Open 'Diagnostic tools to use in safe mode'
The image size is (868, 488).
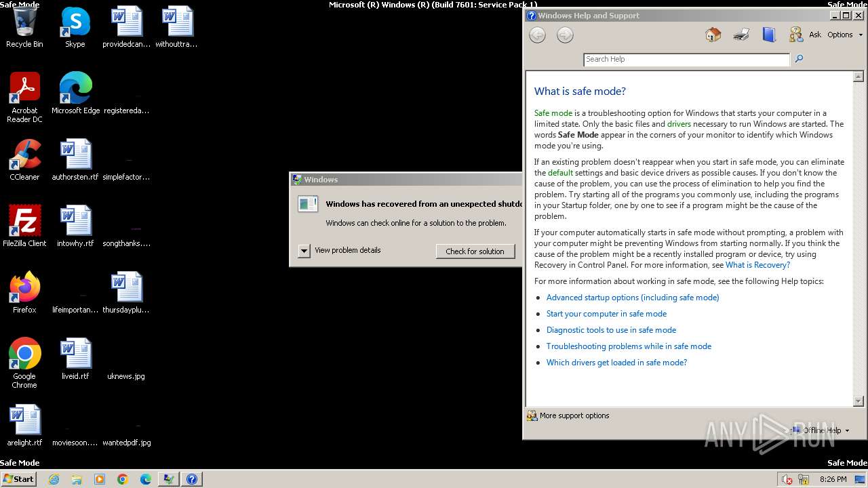[611, 330]
